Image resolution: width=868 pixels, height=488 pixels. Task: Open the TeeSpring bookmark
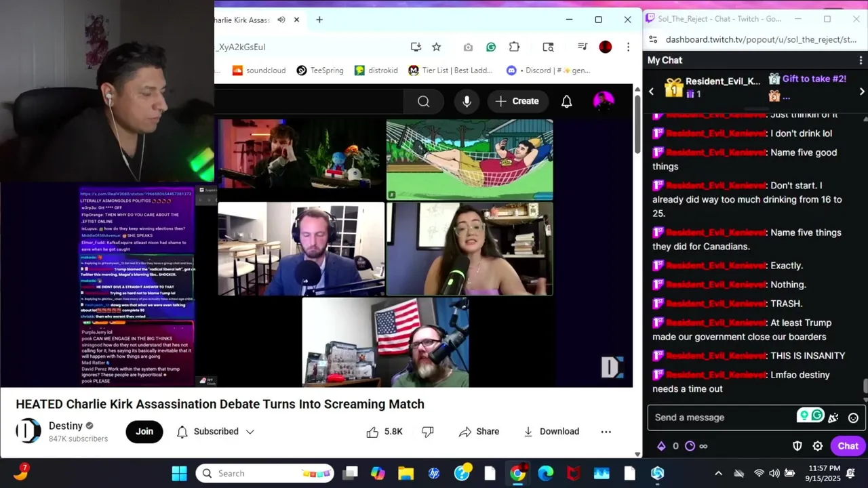click(320, 70)
